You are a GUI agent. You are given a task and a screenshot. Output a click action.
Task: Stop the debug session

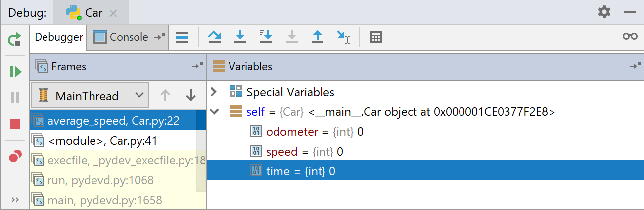coord(15,124)
